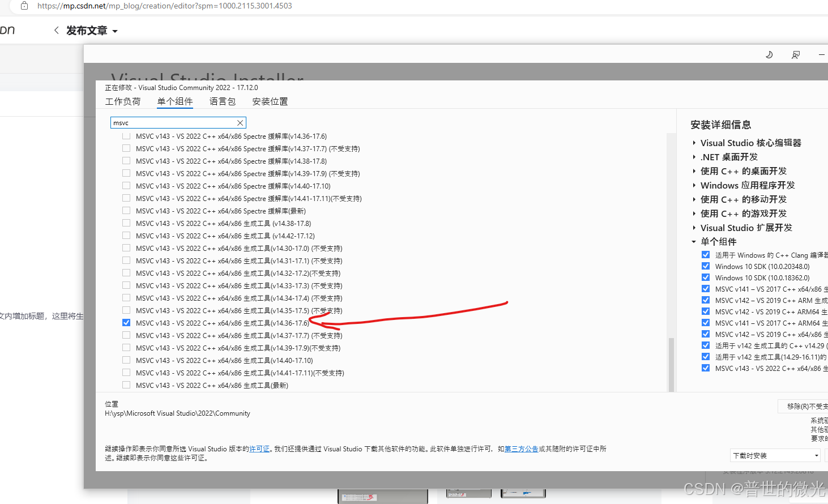Open the 第三方公告 link
The width and height of the screenshot is (828, 504).
(x=521, y=449)
